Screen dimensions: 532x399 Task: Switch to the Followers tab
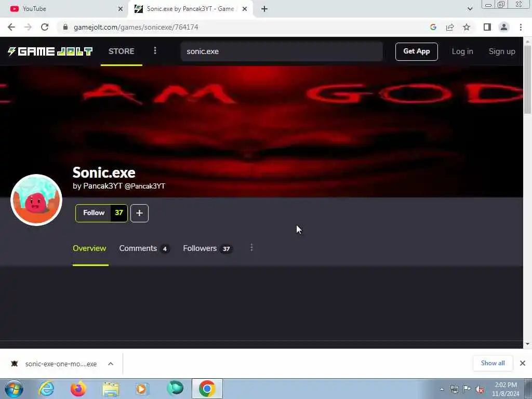[208, 248]
